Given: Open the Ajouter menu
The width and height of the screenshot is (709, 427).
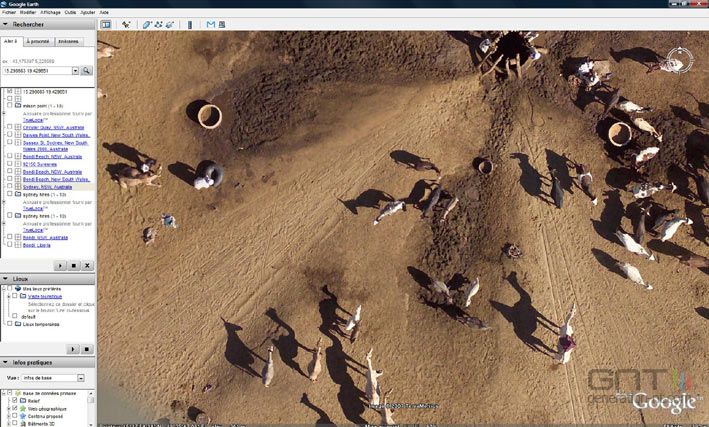Looking at the screenshot, I should click(x=88, y=12).
